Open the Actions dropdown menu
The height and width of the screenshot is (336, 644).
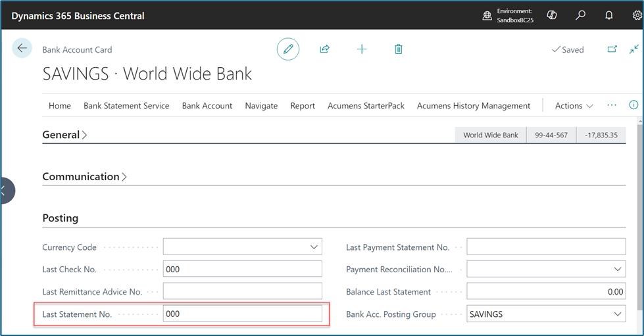click(x=574, y=106)
